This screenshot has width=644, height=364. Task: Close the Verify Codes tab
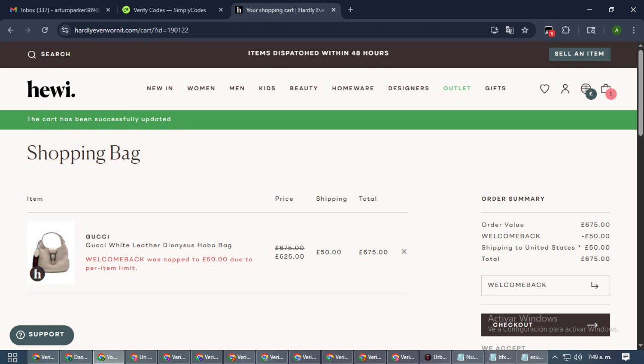click(x=221, y=10)
